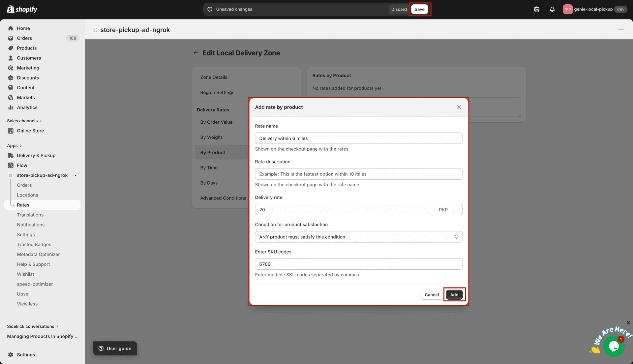Select store-pickup-ad-ngrok app in sidebar
This screenshot has height=364, width=633.
(42, 175)
